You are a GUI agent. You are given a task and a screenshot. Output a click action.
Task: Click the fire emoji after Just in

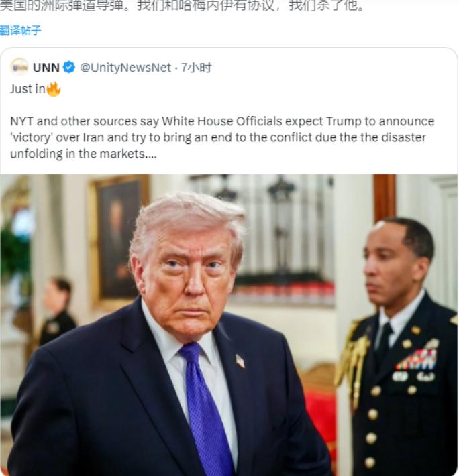pyautogui.click(x=54, y=89)
